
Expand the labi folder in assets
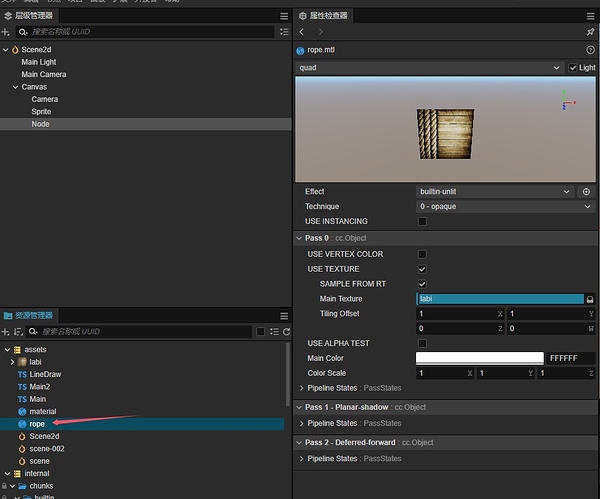click(x=12, y=362)
